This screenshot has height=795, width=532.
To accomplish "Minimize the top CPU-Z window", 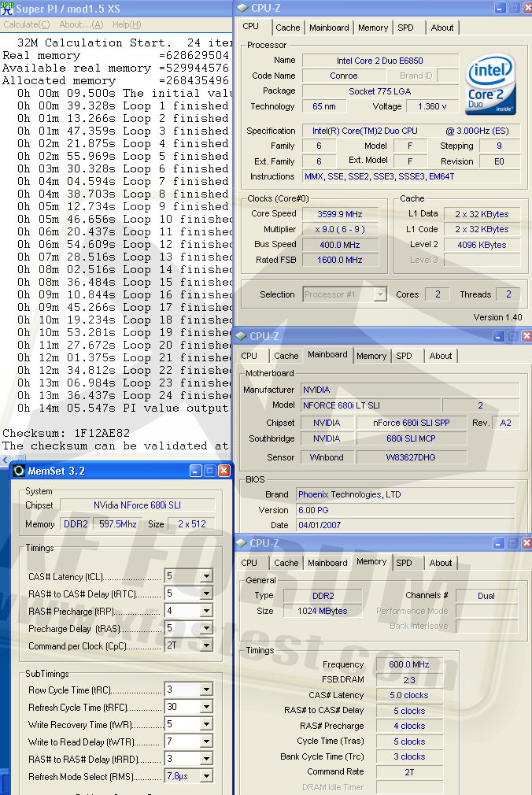I will point(500,8).
